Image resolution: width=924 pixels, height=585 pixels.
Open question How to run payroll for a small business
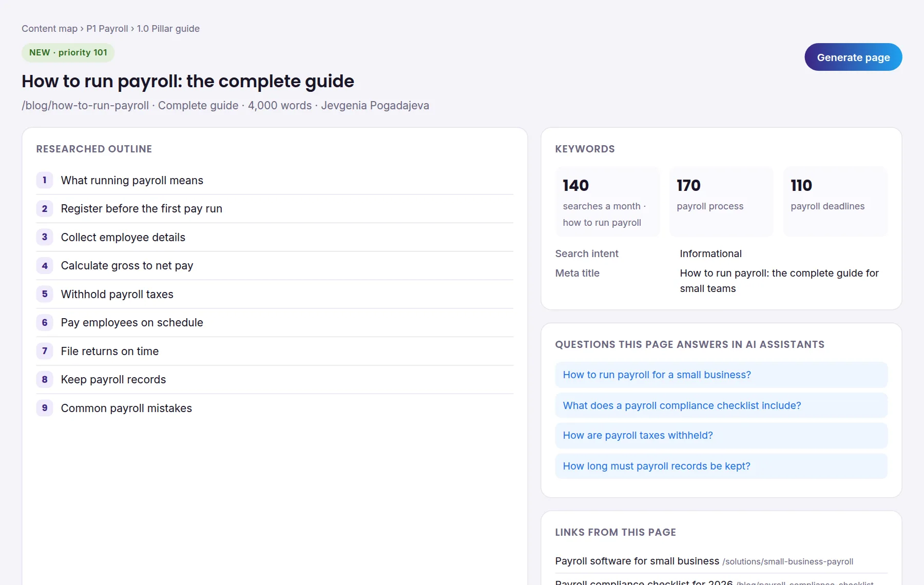pos(721,375)
